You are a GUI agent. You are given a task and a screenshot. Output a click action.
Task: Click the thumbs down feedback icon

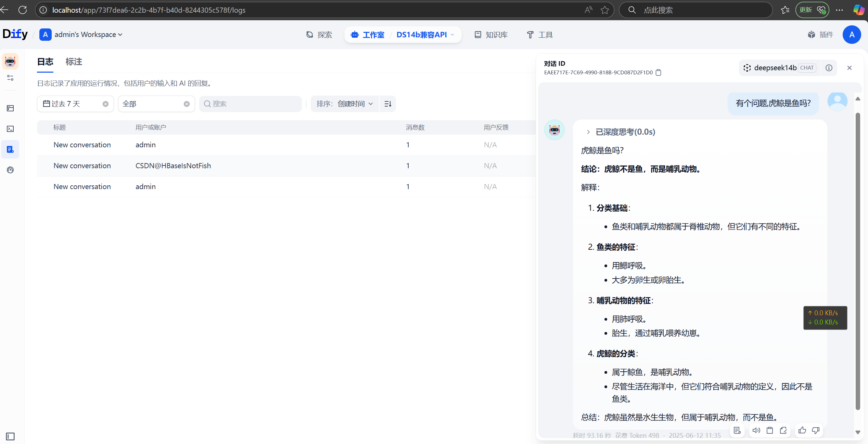[x=816, y=430]
